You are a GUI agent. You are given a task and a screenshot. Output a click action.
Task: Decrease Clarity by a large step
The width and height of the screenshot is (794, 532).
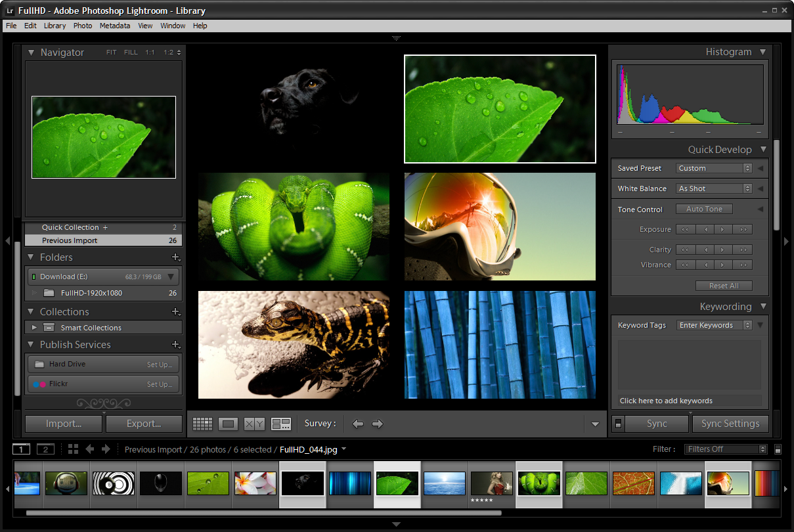coord(686,250)
